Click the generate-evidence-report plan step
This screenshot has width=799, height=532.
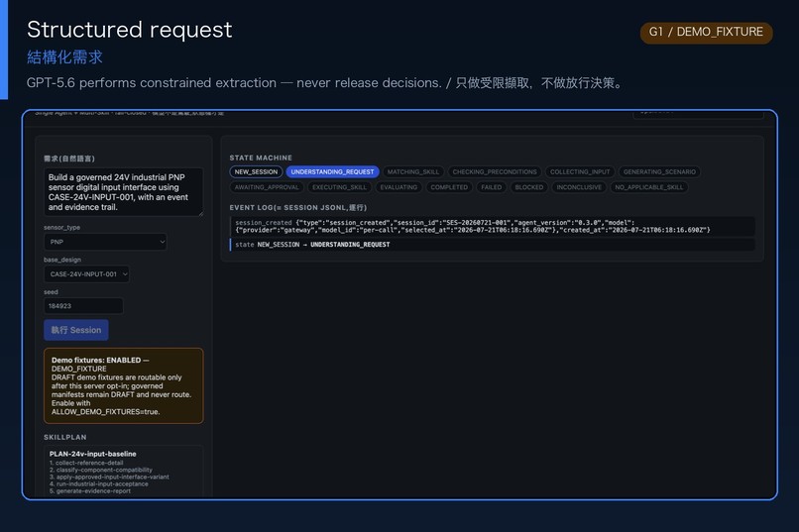click(90, 491)
